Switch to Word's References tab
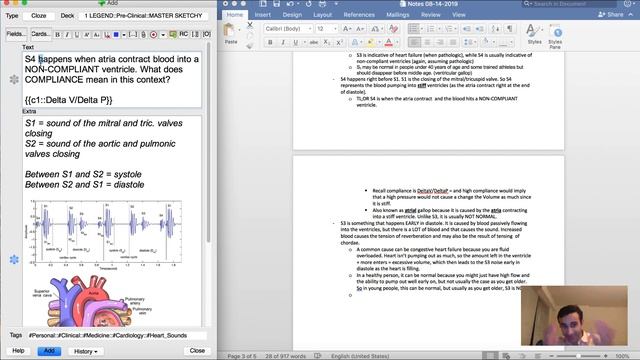640x360 pixels. coord(359,15)
